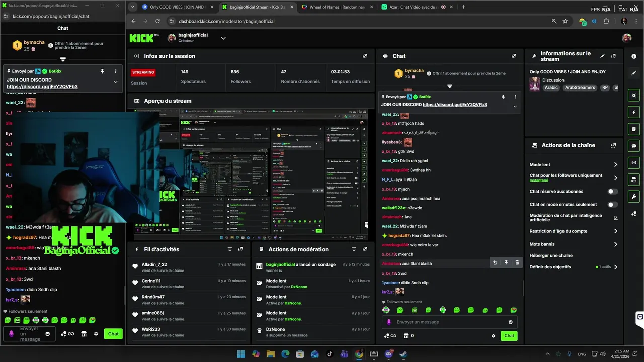Delete the Aminrass highlighted message
Image resolution: width=644 pixels, height=362 pixels.
pyautogui.click(x=517, y=263)
